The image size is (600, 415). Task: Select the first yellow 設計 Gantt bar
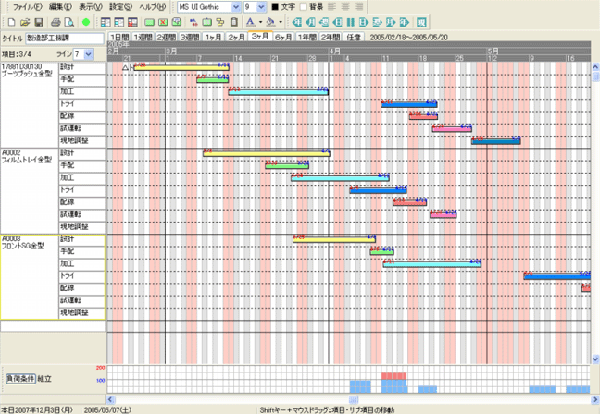(x=180, y=66)
